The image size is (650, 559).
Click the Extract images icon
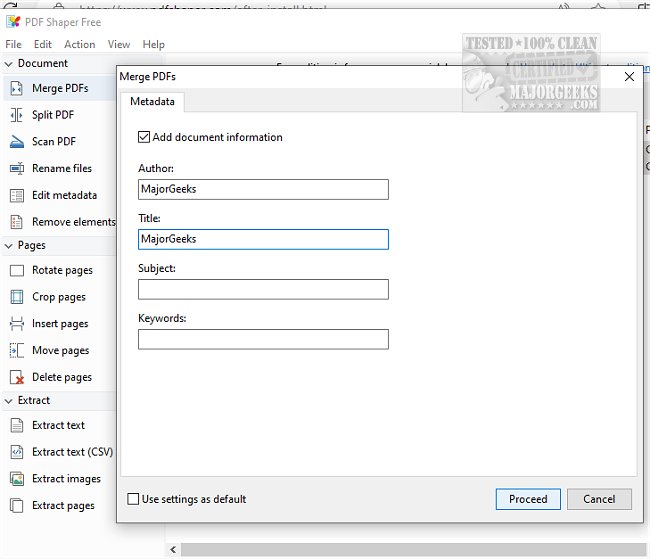pos(17,479)
